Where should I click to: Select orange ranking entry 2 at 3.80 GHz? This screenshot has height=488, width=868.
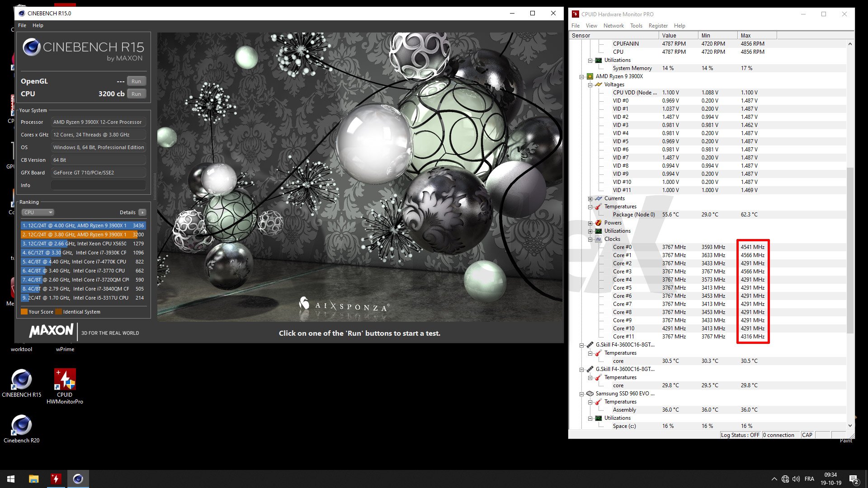point(83,235)
